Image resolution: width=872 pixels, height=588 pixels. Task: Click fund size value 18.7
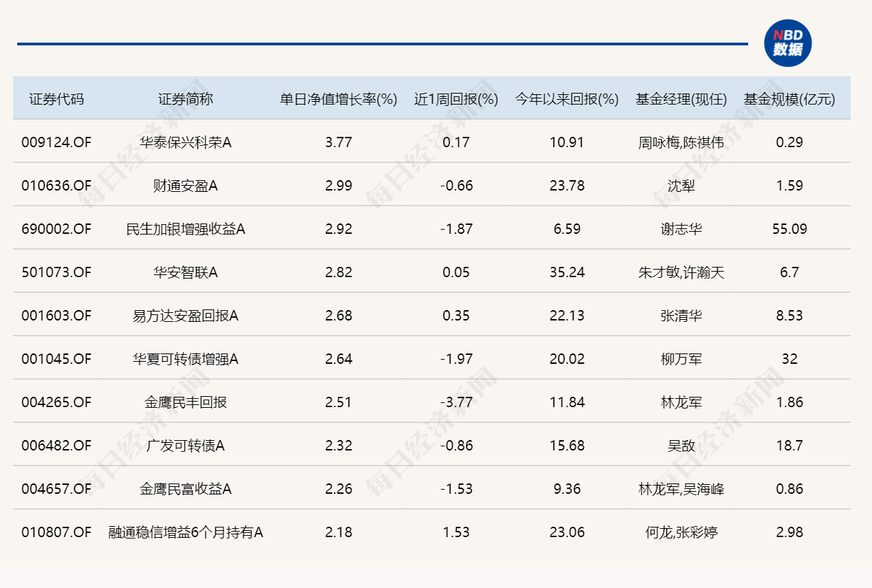(x=789, y=446)
